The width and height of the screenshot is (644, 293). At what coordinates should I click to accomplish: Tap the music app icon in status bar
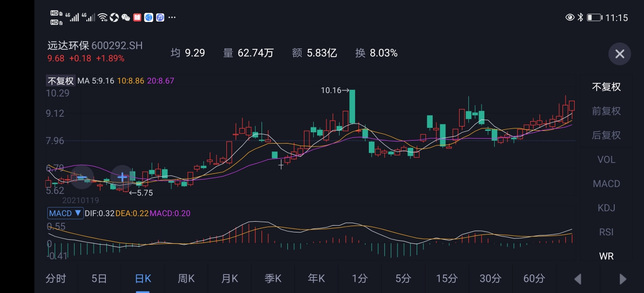[160, 17]
